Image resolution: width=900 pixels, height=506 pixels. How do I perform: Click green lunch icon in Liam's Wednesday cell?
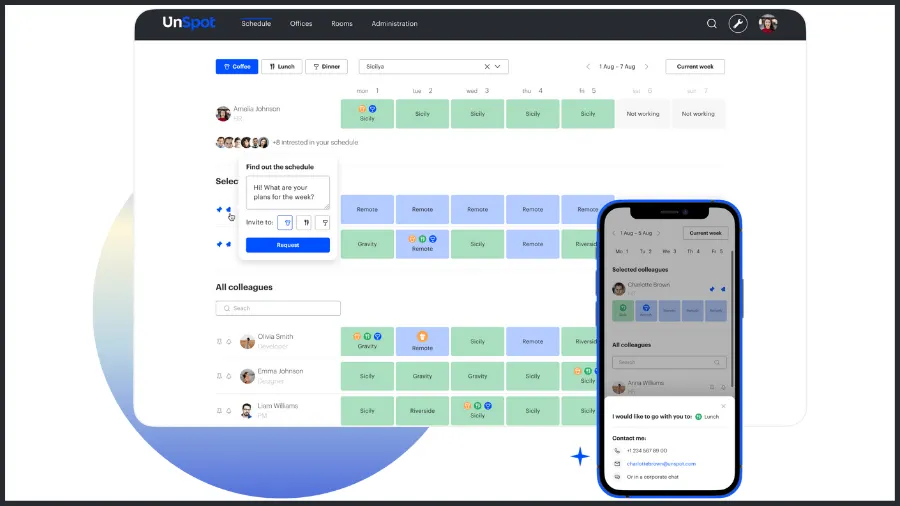[478, 406]
